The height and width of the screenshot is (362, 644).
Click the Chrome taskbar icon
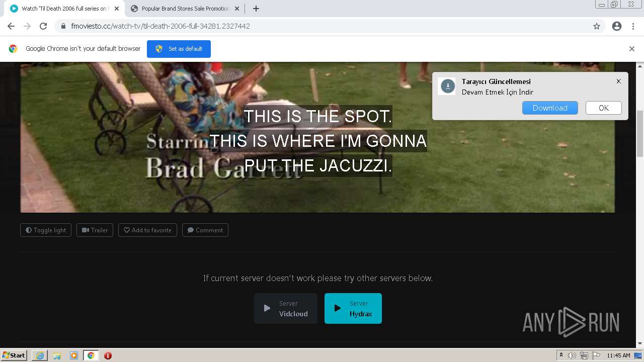coord(91,355)
